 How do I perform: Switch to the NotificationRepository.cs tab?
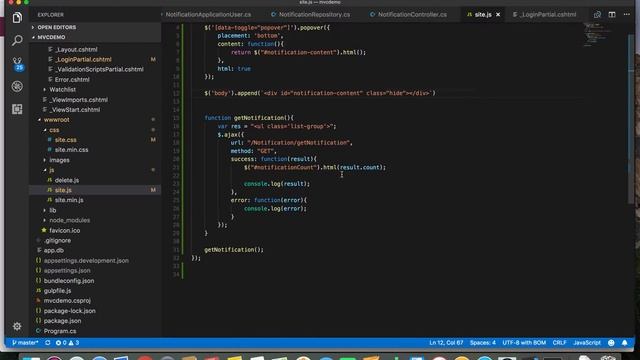pyautogui.click(x=310, y=14)
